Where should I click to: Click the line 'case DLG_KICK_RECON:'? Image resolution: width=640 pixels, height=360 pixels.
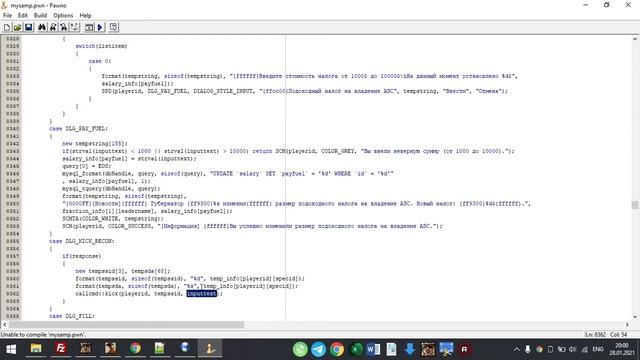click(82, 241)
